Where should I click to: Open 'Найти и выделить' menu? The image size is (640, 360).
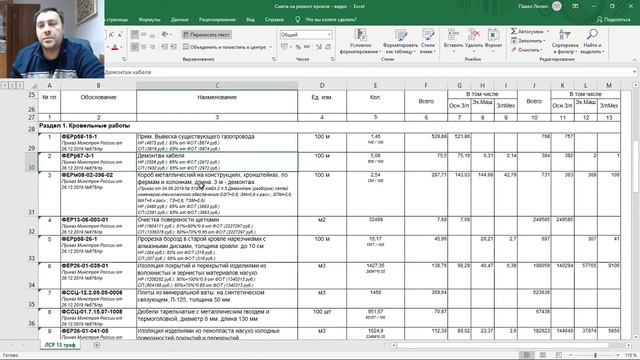click(592, 42)
